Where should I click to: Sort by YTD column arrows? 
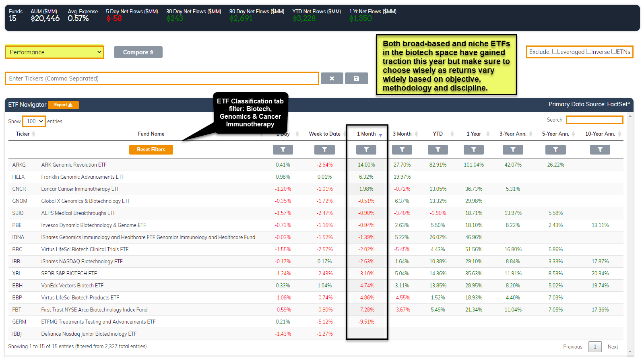(452, 134)
